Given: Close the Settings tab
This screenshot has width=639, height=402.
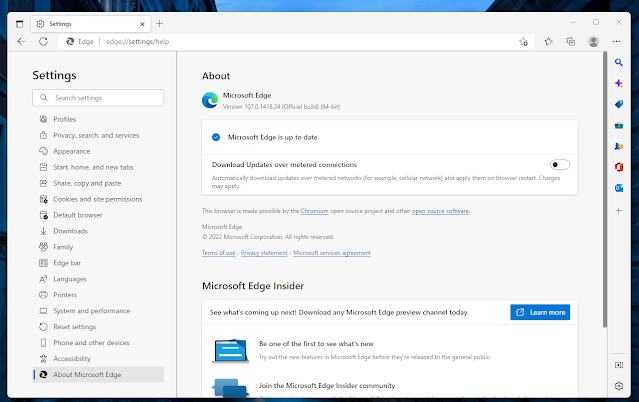Looking at the screenshot, I should 142,24.
